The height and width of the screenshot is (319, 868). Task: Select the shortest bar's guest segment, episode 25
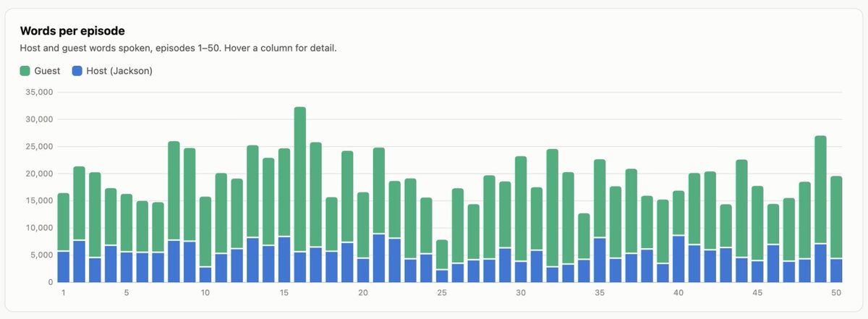click(x=442, y=255)
